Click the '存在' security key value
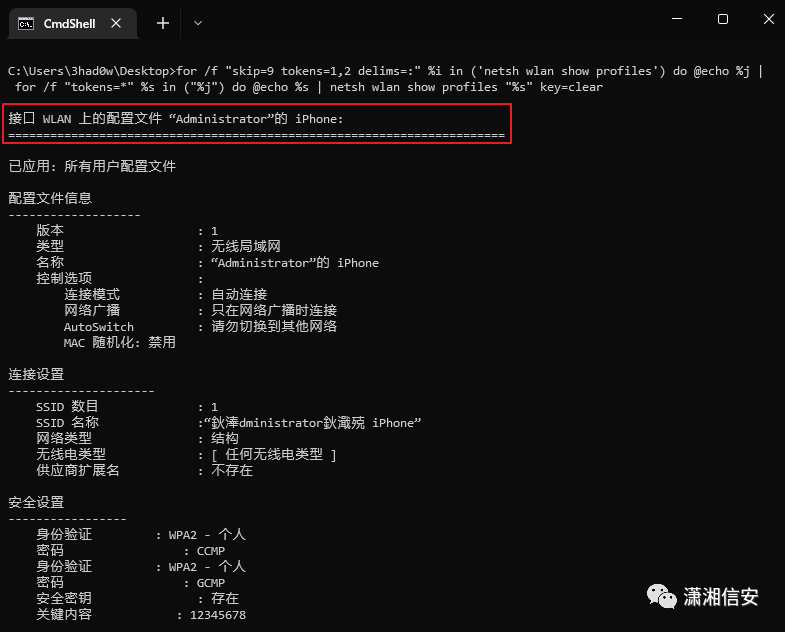 point(225,599)
